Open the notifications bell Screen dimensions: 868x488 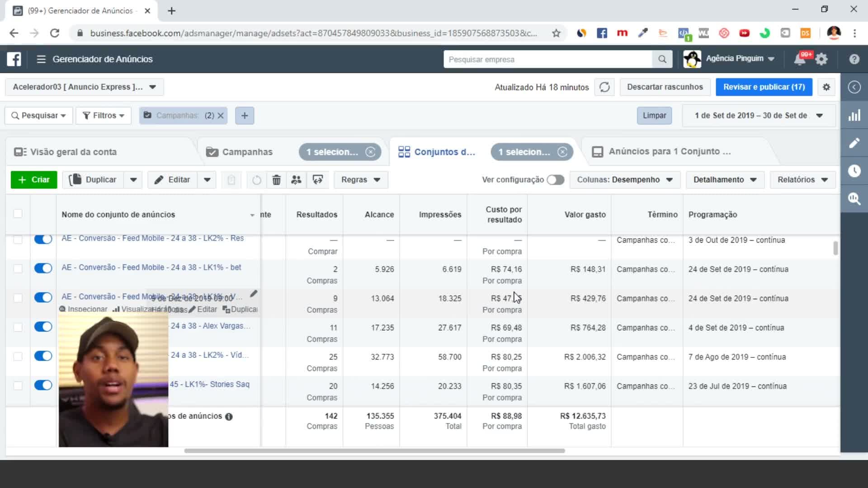point(800,59)
